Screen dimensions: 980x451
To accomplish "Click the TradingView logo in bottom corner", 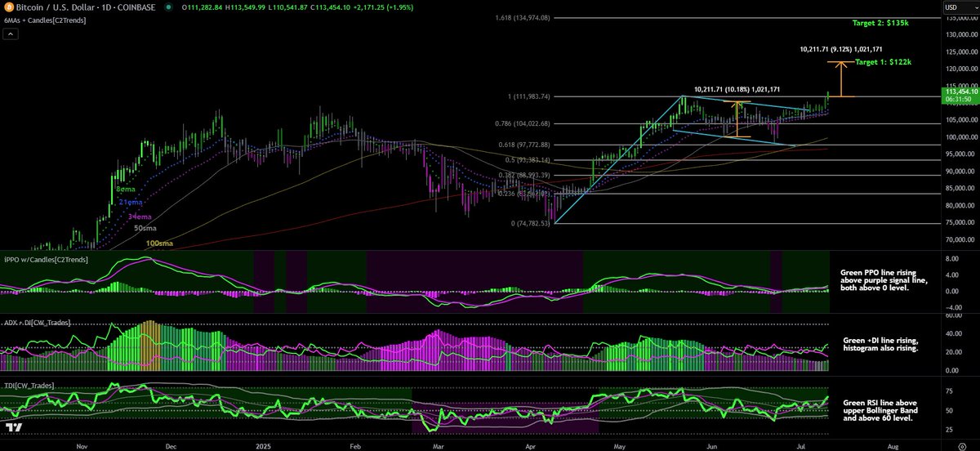I will pos(14,427).
